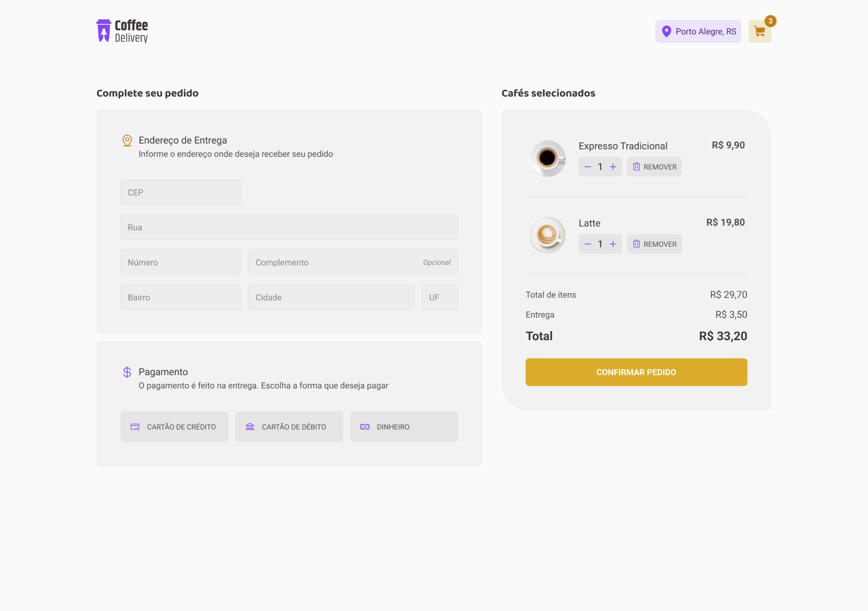
Task: Open the Porto Alegre, RS location button
Action: [x=698, y=31]
